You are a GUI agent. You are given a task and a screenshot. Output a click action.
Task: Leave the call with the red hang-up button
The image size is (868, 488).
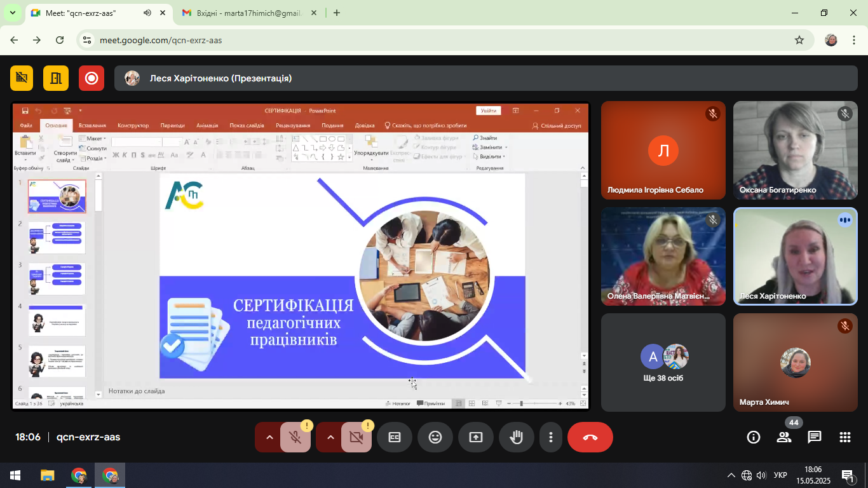(x=590, y=437)
